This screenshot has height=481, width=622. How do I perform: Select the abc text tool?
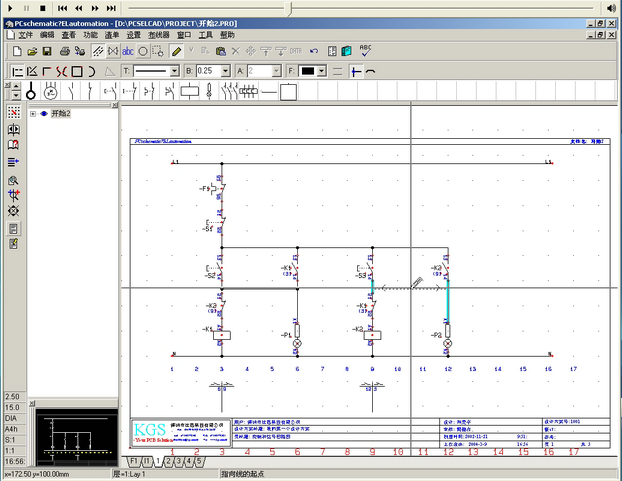127,50
